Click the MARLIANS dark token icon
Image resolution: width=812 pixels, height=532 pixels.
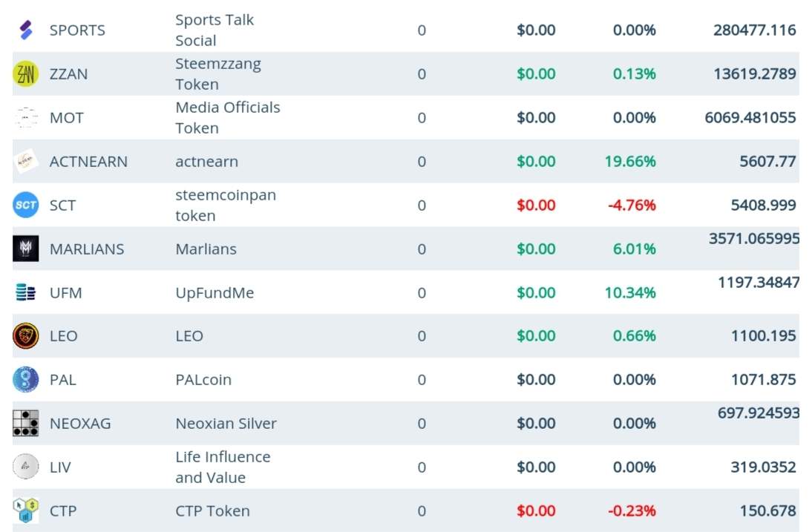(26, 249)
